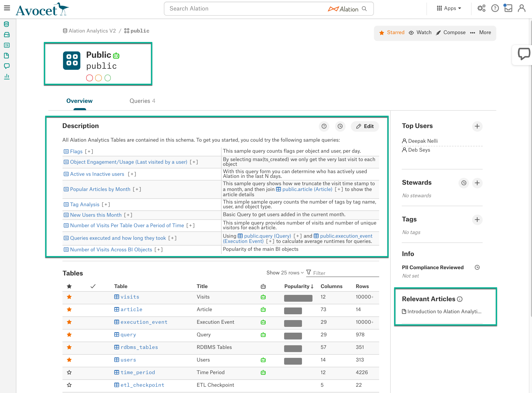The width and height of the screenshot is (532, 393).
Task: View description history clock icon
Action: click(x=340, y=126)
